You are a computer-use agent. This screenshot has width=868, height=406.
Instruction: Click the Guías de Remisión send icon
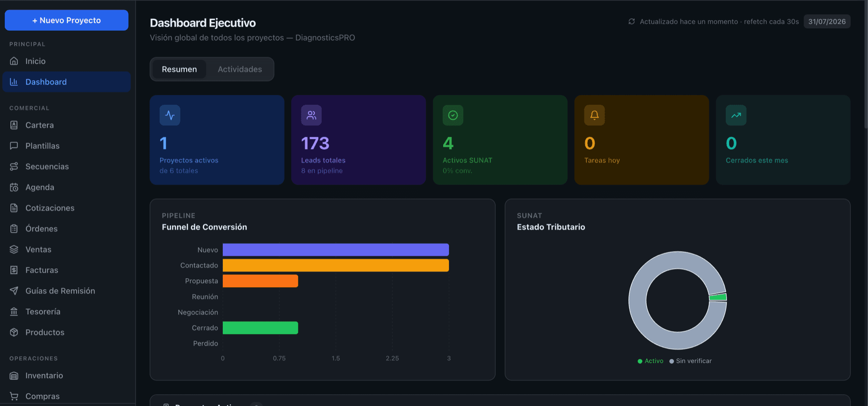click(14, 291)
